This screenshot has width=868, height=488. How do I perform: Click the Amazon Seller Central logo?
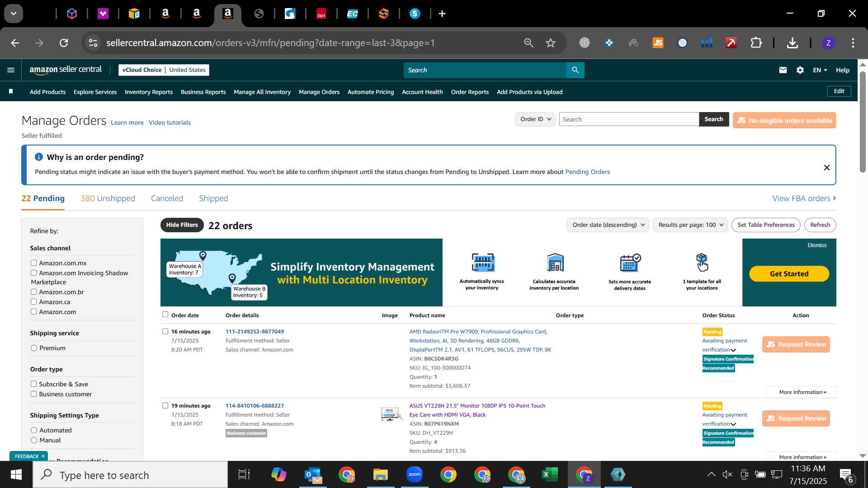pyautogui.click(x=66, y=70)
